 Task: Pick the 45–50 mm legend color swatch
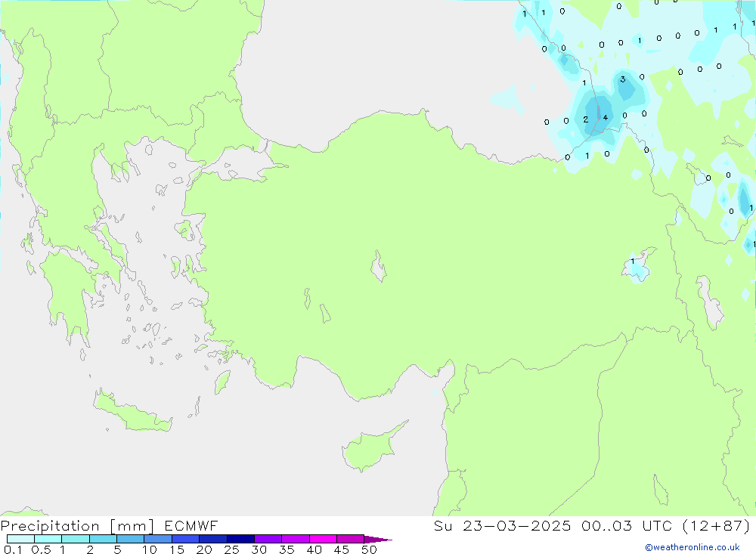[x=351, y=539]
